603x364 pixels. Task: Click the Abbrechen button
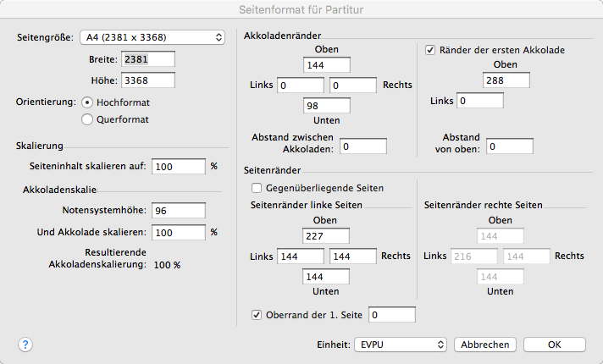[485, 345]
